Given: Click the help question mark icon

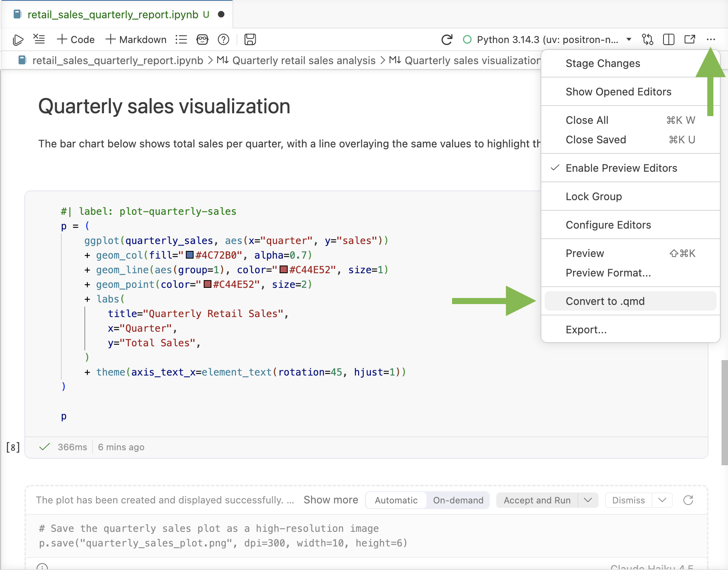Looking at the screenshot, I should [224, 39].
